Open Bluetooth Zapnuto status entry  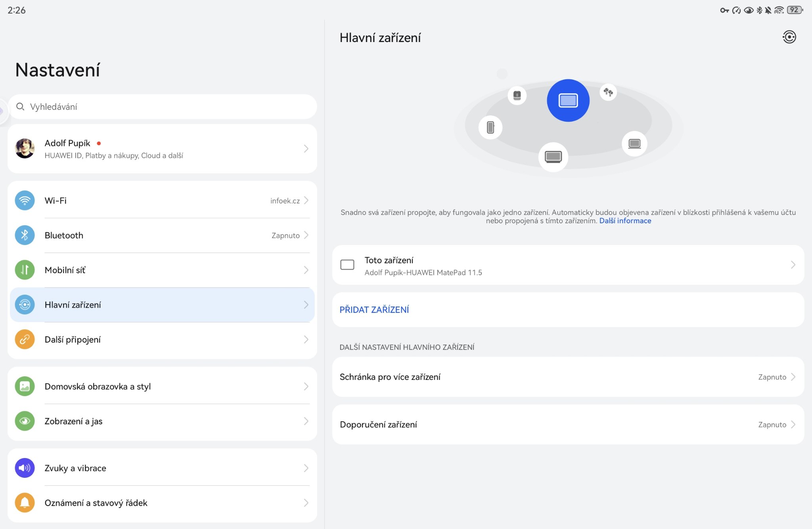(286, 236)
